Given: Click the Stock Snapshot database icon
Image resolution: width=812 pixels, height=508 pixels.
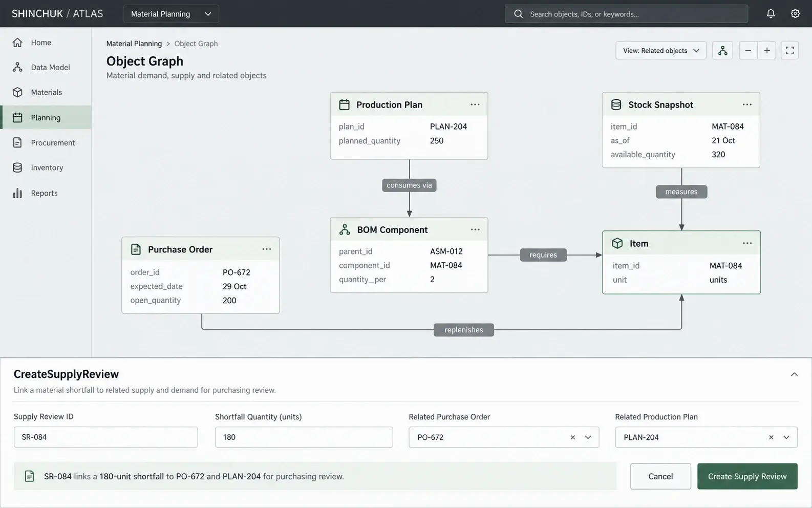Looking at the screenshot, I should 616,104.
